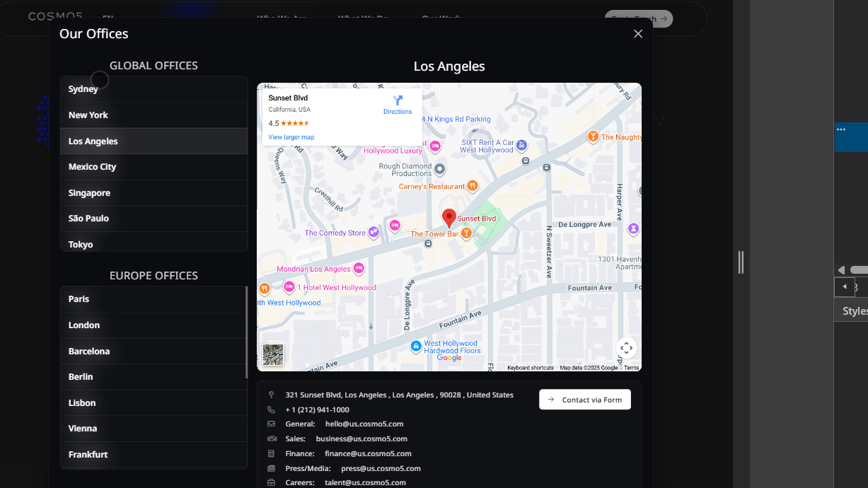Image resolution: width=868 pixels, height=488 pixels.
Task: Click Carney's Restaurant marker icon
Action: point(473,186)
